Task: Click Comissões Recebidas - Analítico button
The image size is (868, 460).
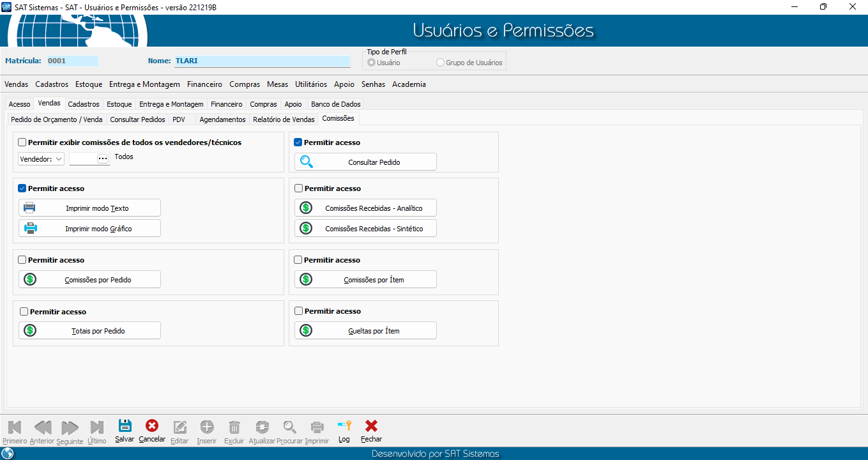Action: click(x=366, y=208)
